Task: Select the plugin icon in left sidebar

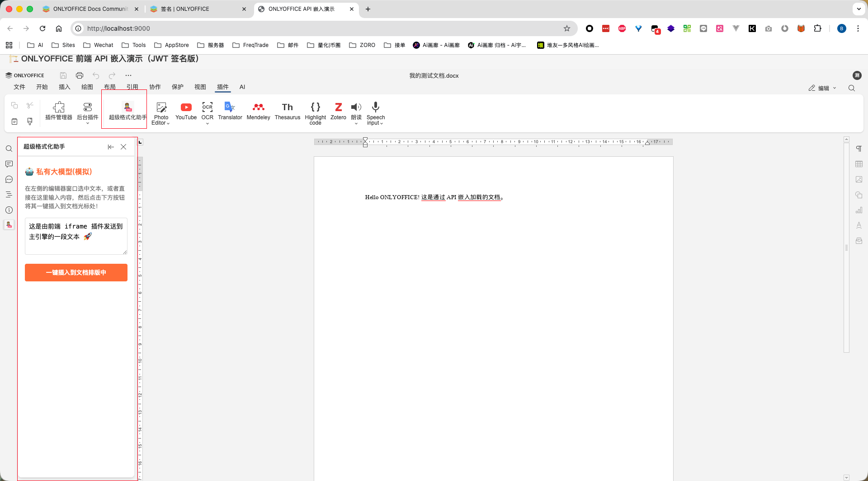Action: click(9, 224)
